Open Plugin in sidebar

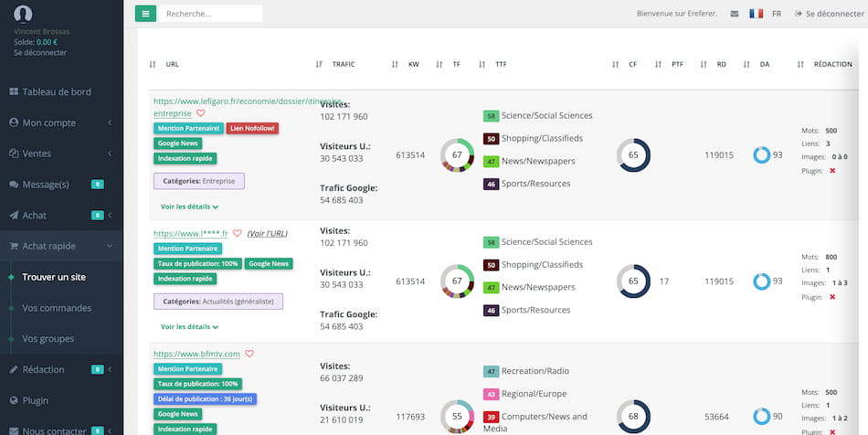(x=61, y=400)
